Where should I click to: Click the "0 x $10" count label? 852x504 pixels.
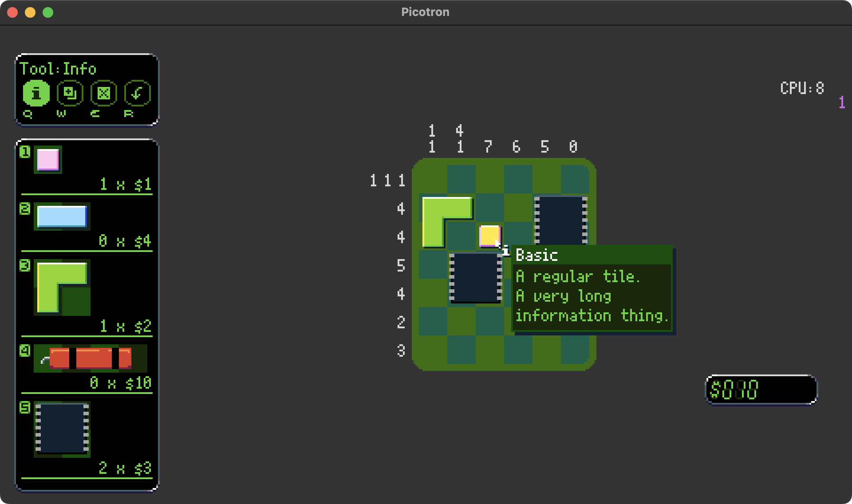(x=120, y=383)
